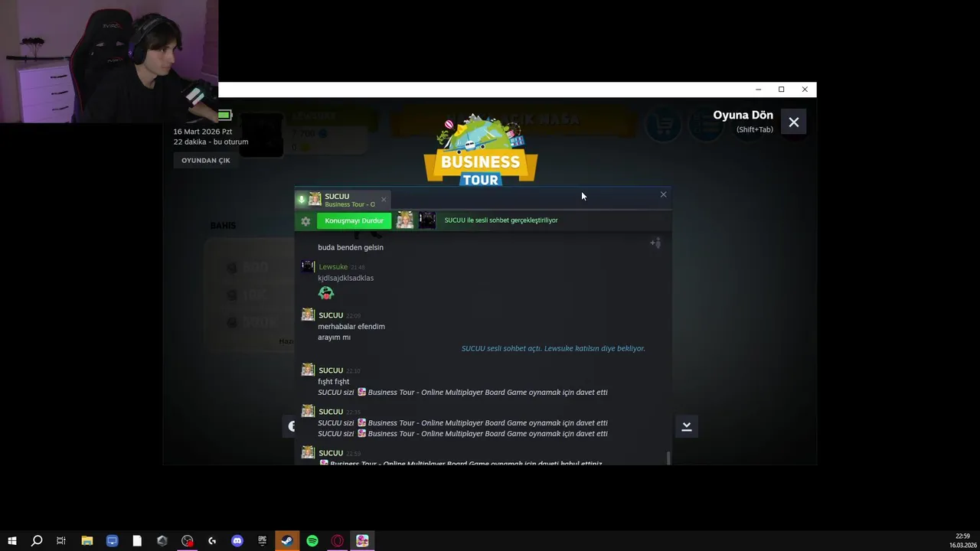Open Spotify from taskbar

click(312, 541)
